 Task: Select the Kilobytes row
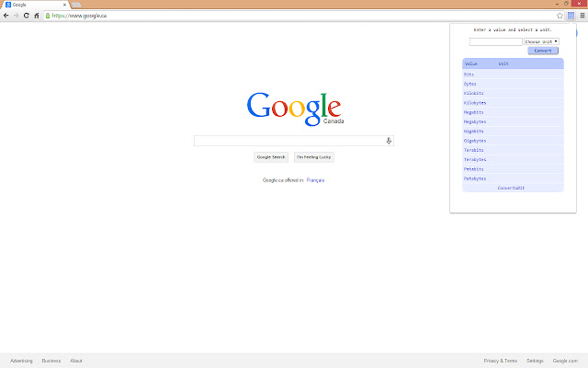(513, 102)
